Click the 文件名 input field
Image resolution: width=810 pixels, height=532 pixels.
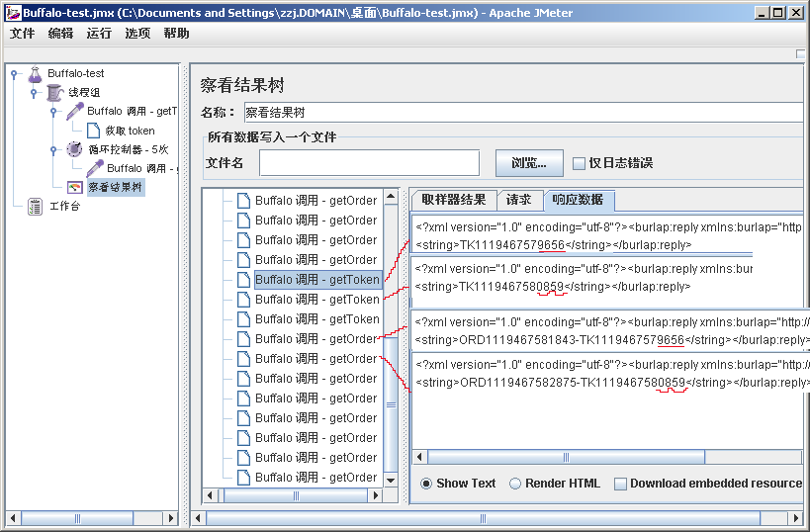point(369,163)
